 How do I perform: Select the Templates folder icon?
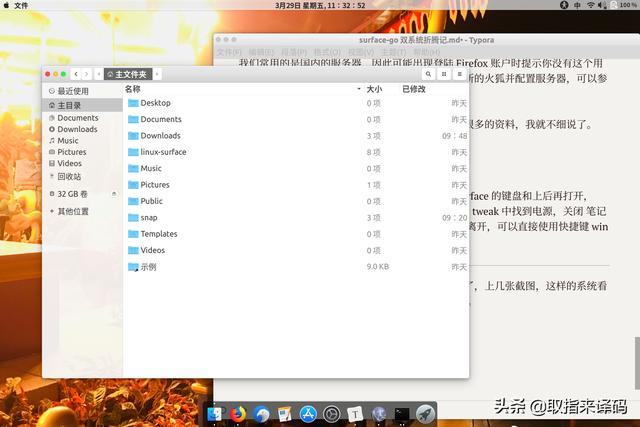(133, 234)
